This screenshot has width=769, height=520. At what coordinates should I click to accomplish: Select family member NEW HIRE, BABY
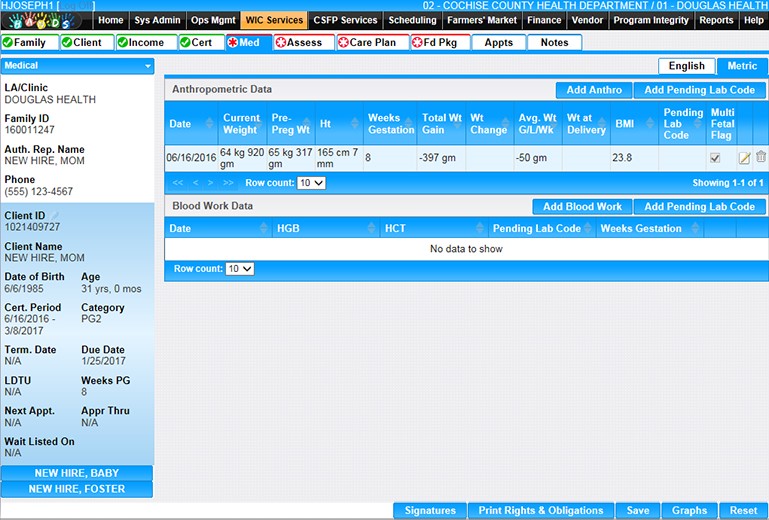pos(77,473)
